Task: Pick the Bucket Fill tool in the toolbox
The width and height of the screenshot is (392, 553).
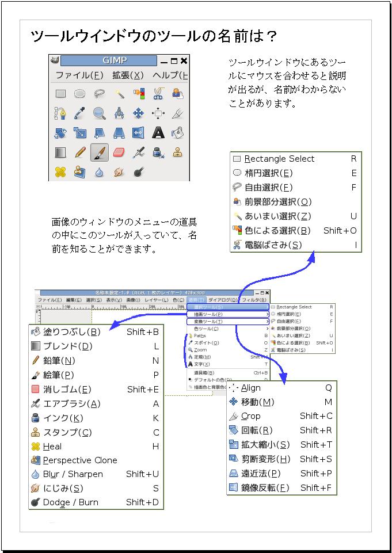Action: pos(177,133)
